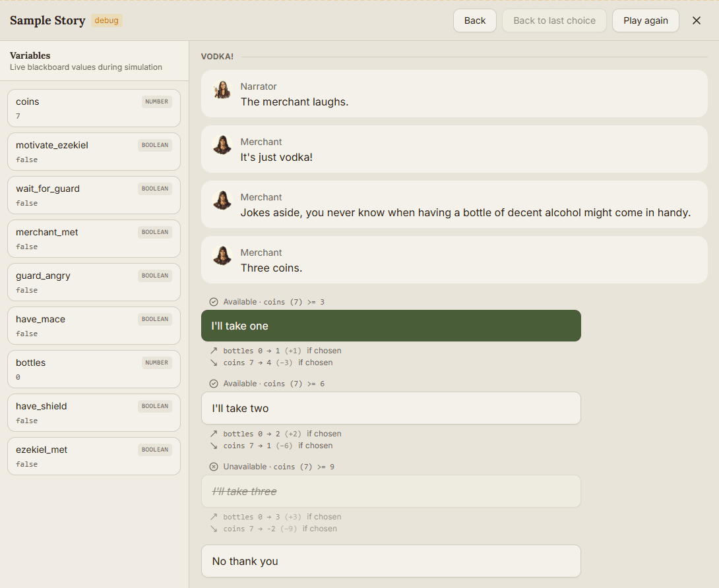Image resolution: width=719 pixels, height=588 pixels.
Task: Click the merchant_met variable name
Action: [x=47, y=232]
